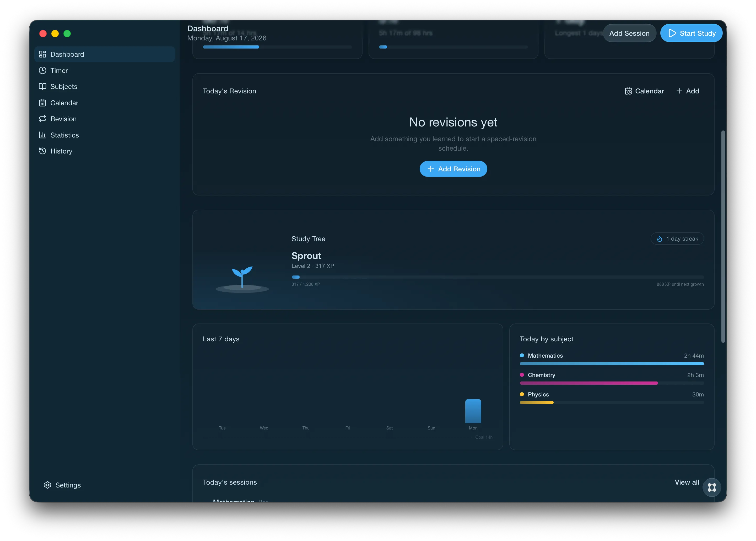Click the Mon bar in Last 7 days chart
The width and height of the screenshot is (756, 541).
tap(473, 411)
